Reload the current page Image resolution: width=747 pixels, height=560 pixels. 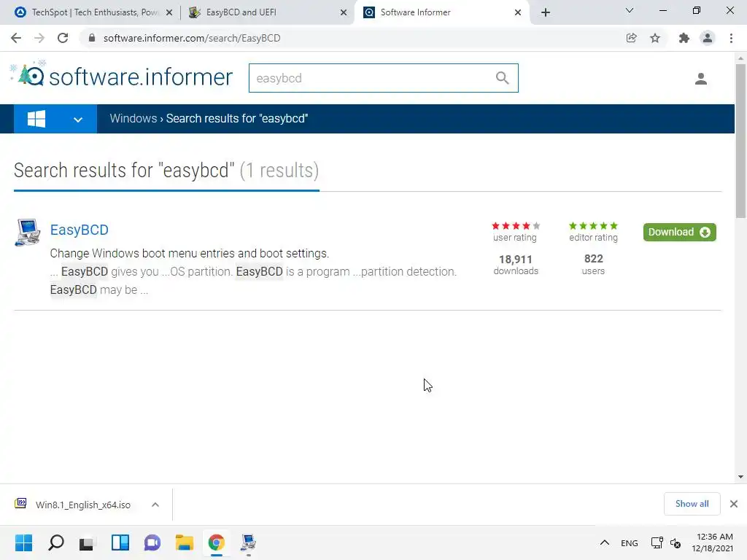click(63, 38)
